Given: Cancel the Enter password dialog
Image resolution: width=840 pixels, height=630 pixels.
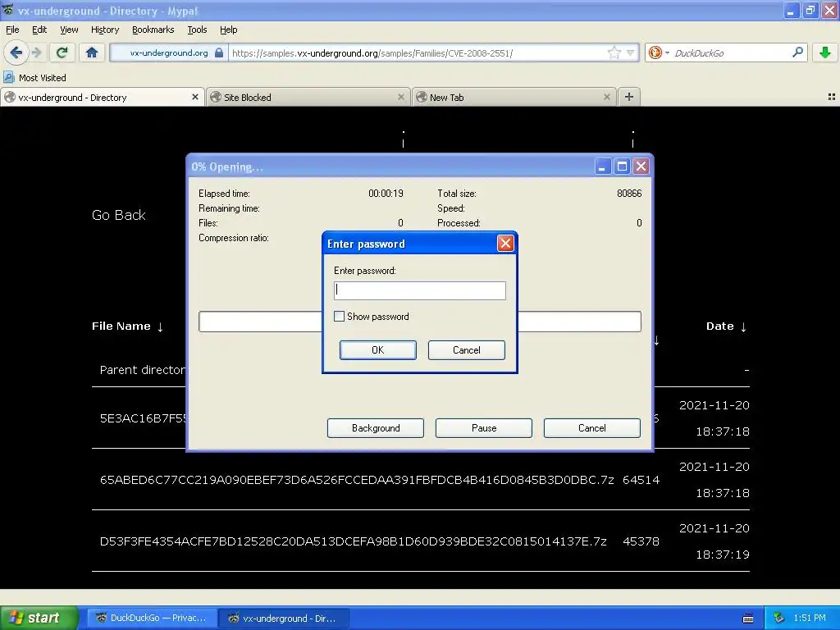Looking at the screenshot, I should [x=466, y=349].
